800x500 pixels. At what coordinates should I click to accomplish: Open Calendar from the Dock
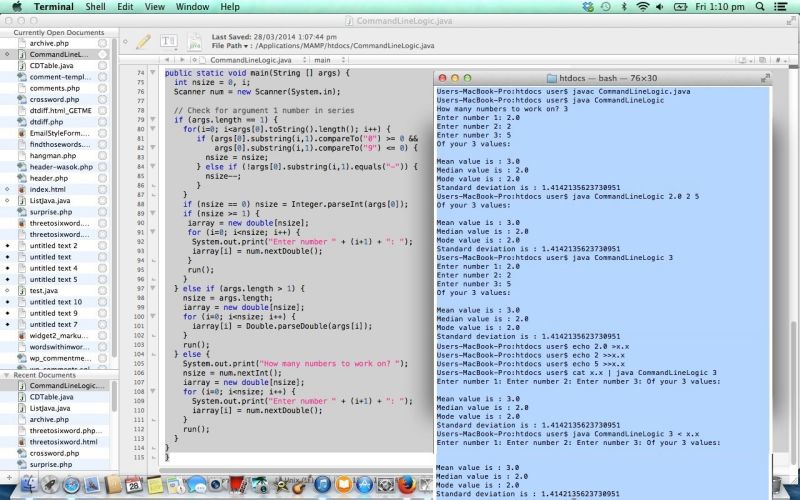tap(134, 484)
